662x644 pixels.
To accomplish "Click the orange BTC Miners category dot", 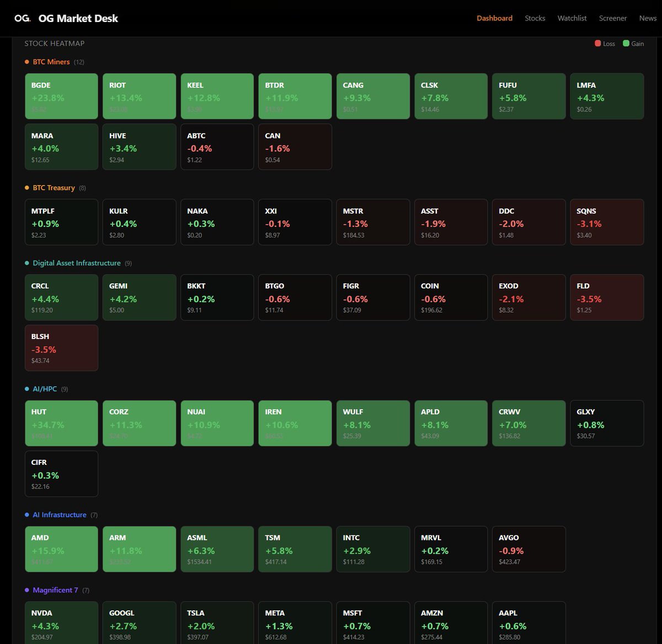I will (x=27, y=62).
